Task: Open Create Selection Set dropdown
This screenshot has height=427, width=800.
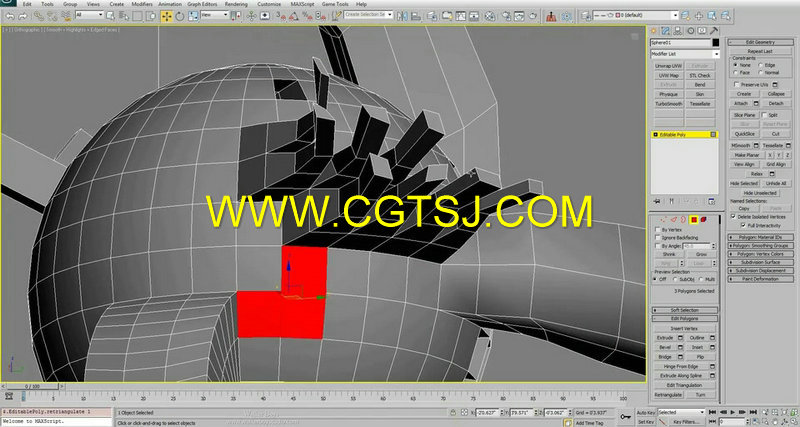Action: coord(368,15)
